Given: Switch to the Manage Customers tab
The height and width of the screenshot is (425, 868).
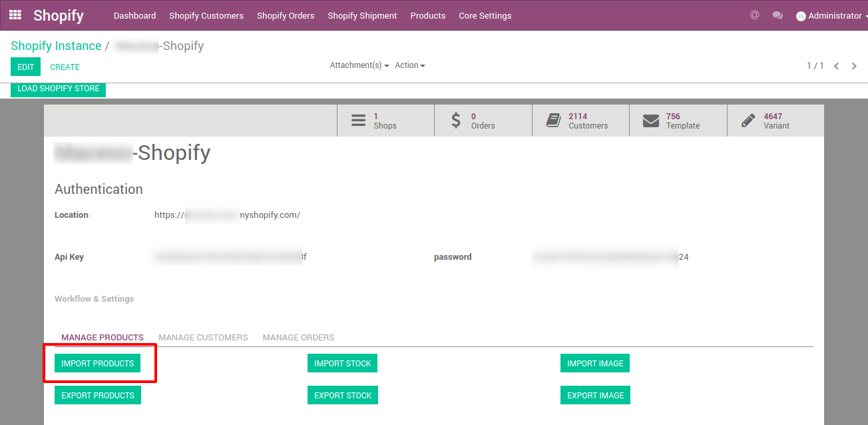Looking at the screenshot, I should 203,338.
